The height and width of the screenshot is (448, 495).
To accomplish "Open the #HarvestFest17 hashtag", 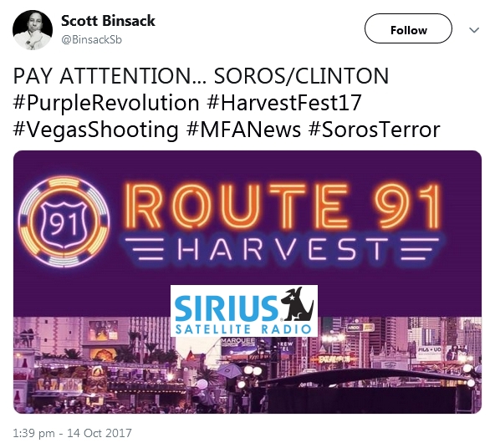I will 284,103.
